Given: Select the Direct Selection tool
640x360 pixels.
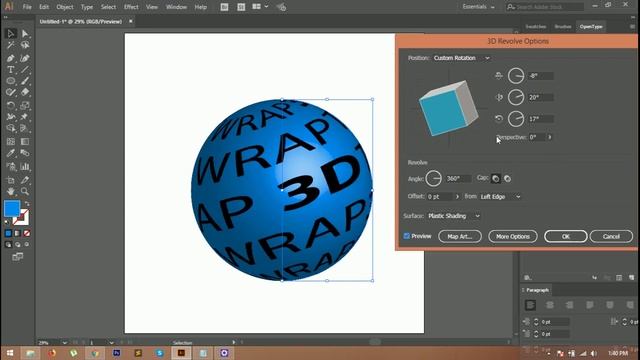Looking at the screenshot, I should pos(25,33).
